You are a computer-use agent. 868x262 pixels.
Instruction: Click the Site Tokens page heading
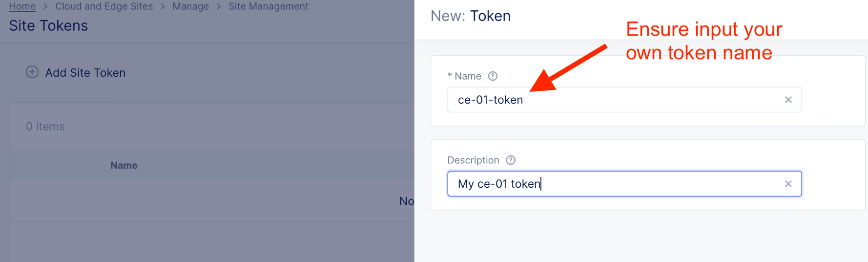tap(48, 26)
